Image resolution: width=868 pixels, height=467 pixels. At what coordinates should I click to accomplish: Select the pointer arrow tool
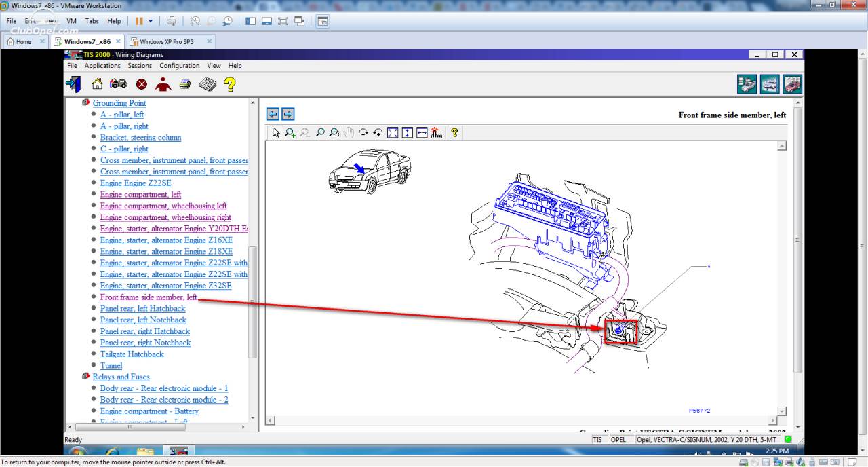tap(275, 133)
